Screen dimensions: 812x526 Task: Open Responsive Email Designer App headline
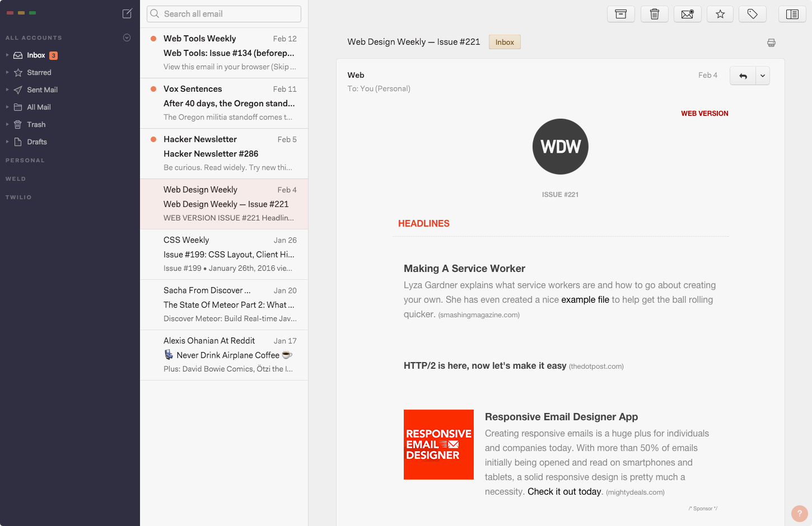coord(561,417)
